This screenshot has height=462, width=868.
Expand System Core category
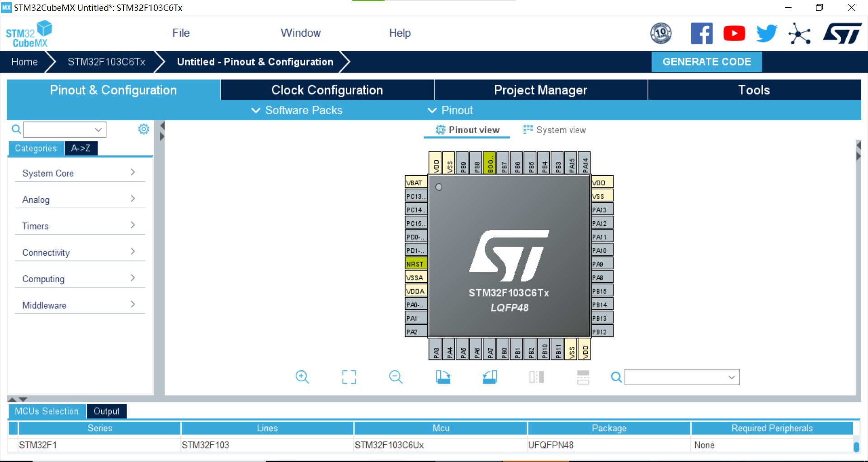point(80,173)
